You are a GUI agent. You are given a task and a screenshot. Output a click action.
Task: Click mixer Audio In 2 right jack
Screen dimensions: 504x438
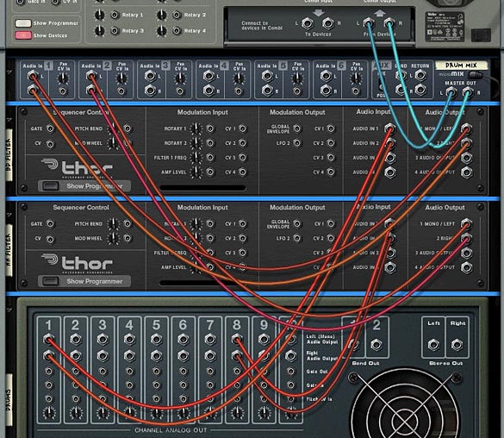tap(91, 91)
